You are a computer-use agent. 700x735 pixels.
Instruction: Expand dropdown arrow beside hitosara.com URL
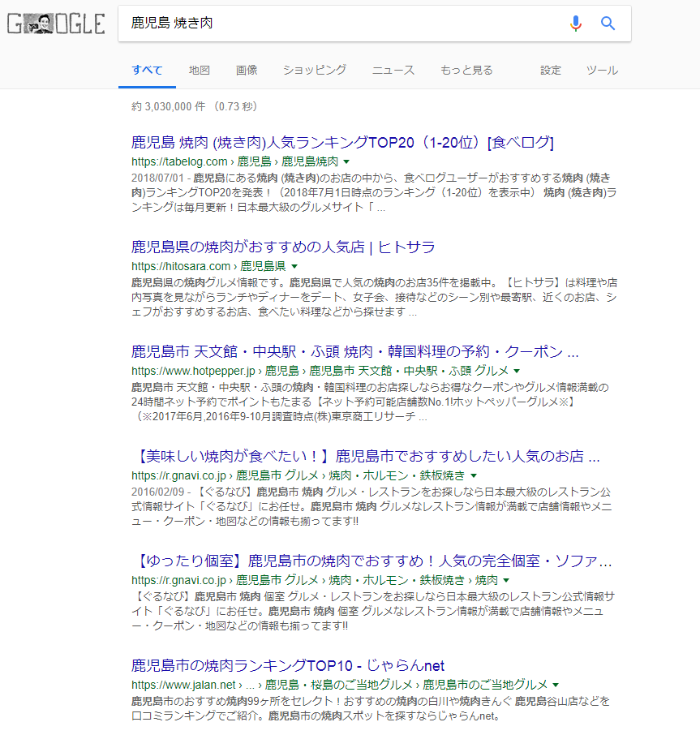click(294, 266)
